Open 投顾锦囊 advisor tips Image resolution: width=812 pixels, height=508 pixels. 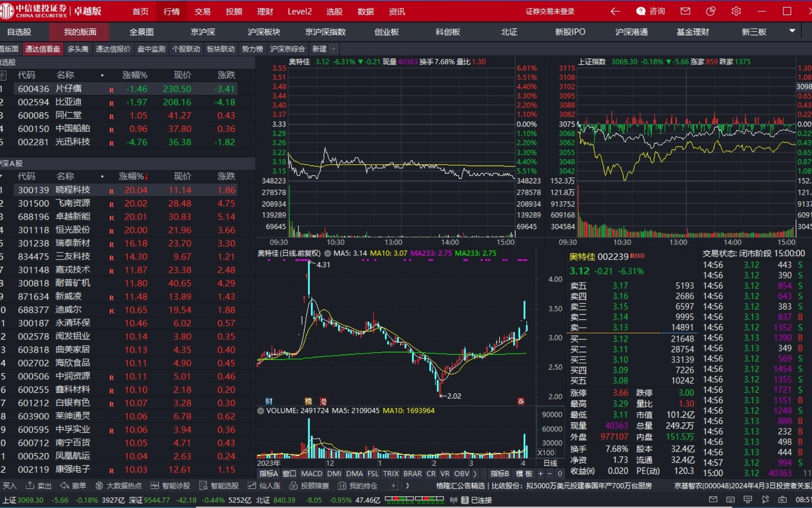click(x=309, y=485)
